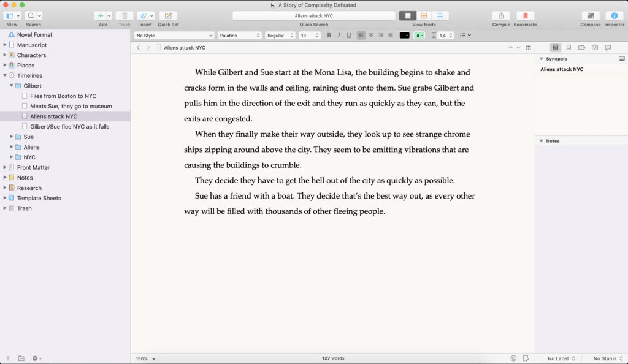Navigate to previous document arrow
Viewport: 628px width, 364px height.
click(x=510, y=48)
